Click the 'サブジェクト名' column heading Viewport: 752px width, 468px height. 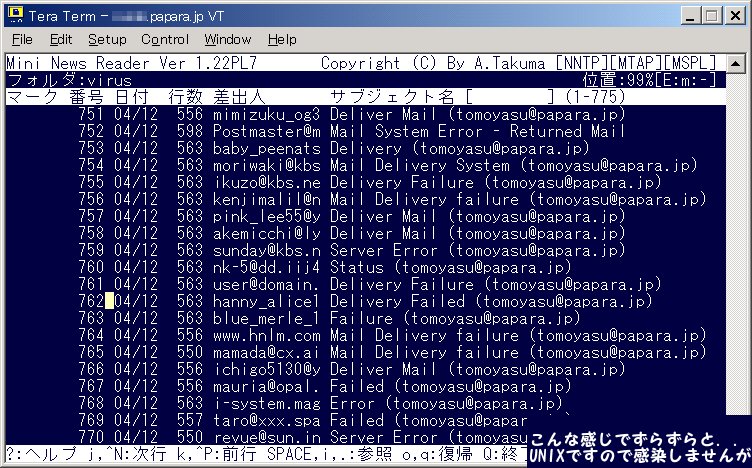click(392, 97)
